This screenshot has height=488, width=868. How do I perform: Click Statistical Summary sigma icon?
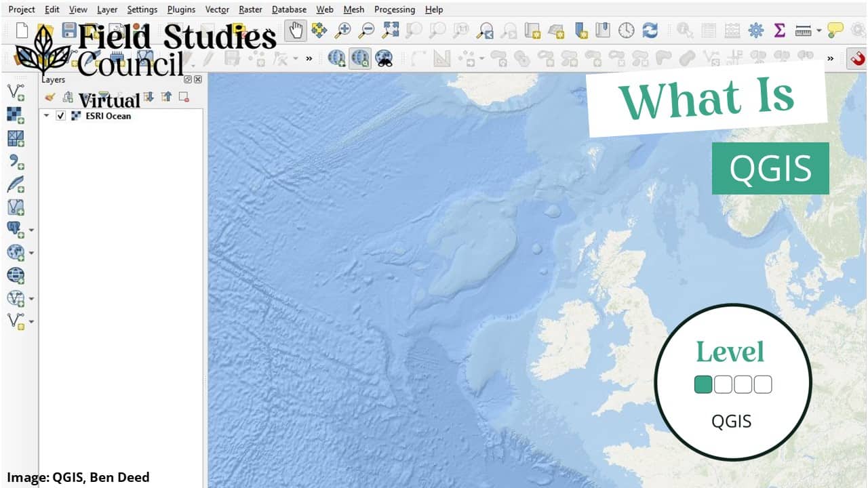tap(780, 30)
